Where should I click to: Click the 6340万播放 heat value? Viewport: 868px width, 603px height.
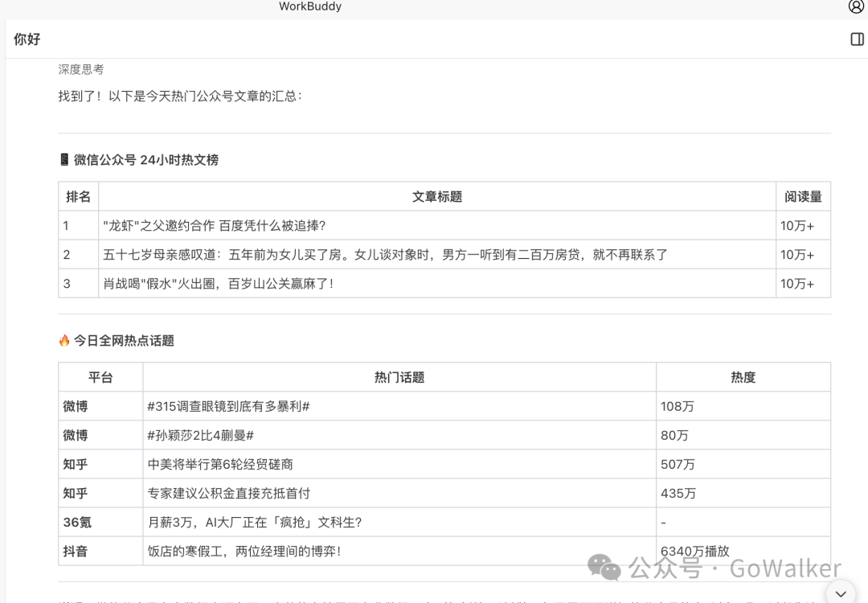click(x=694, y=552)
